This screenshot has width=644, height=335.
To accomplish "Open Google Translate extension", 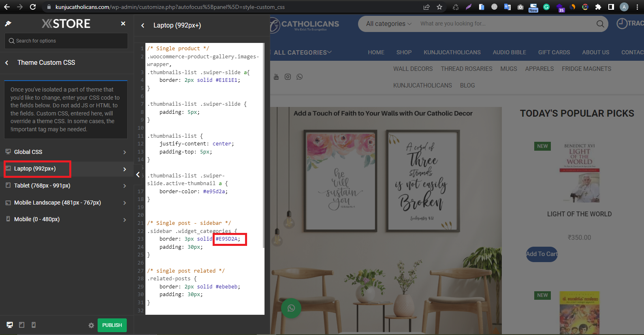I will [x=508, y=7].
